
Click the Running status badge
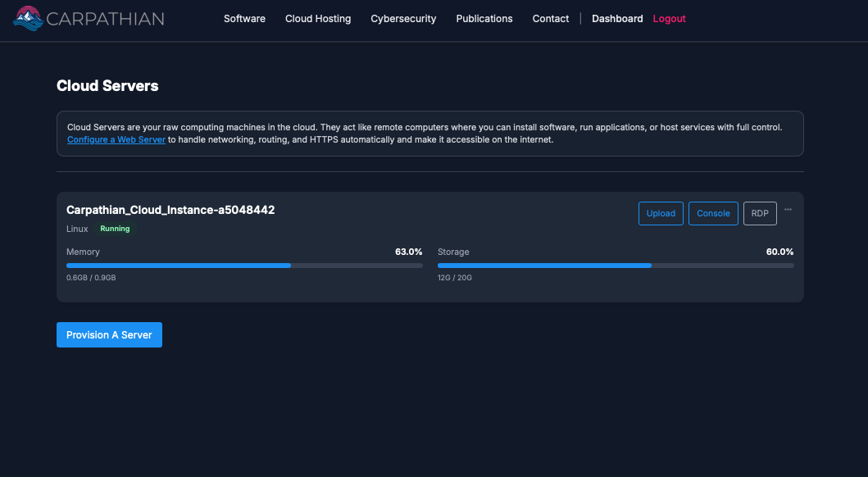115,229
